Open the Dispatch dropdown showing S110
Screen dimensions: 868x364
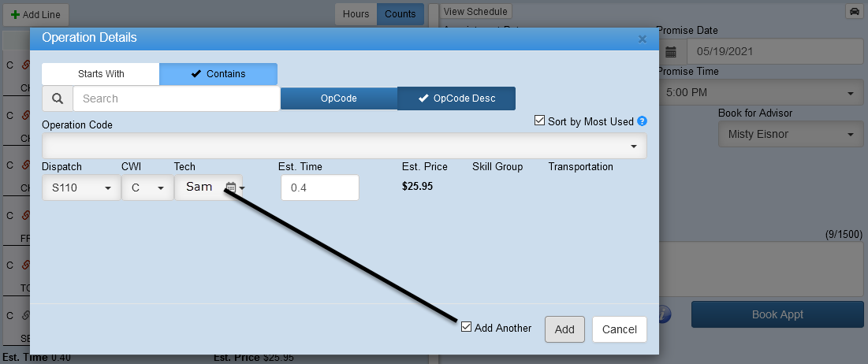(81, 188)
